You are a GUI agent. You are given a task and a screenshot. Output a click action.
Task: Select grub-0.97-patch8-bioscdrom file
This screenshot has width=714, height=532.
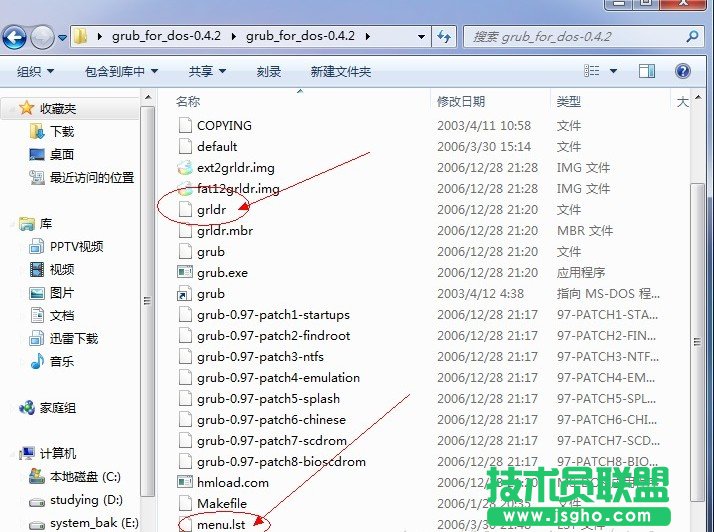click(x=281, y=461)
